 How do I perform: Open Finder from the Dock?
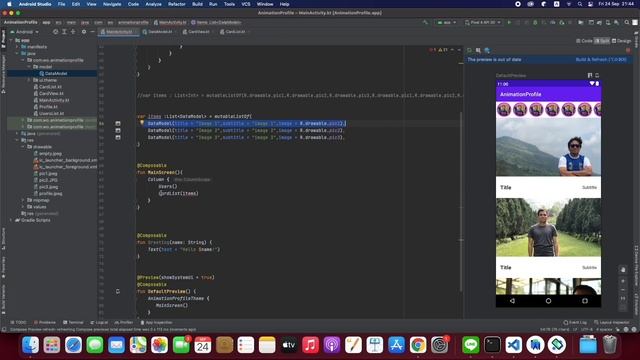point(30,345)
